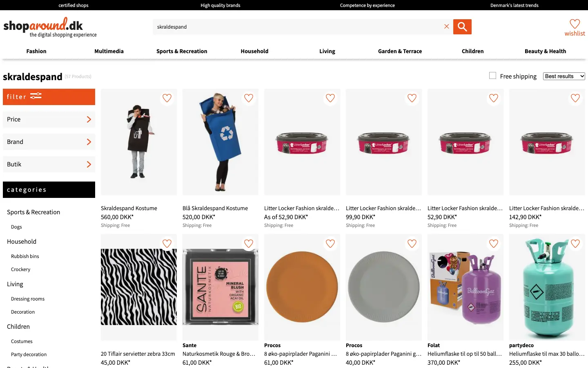
Task: Select the Decoration subcategory
Action: 23,312
